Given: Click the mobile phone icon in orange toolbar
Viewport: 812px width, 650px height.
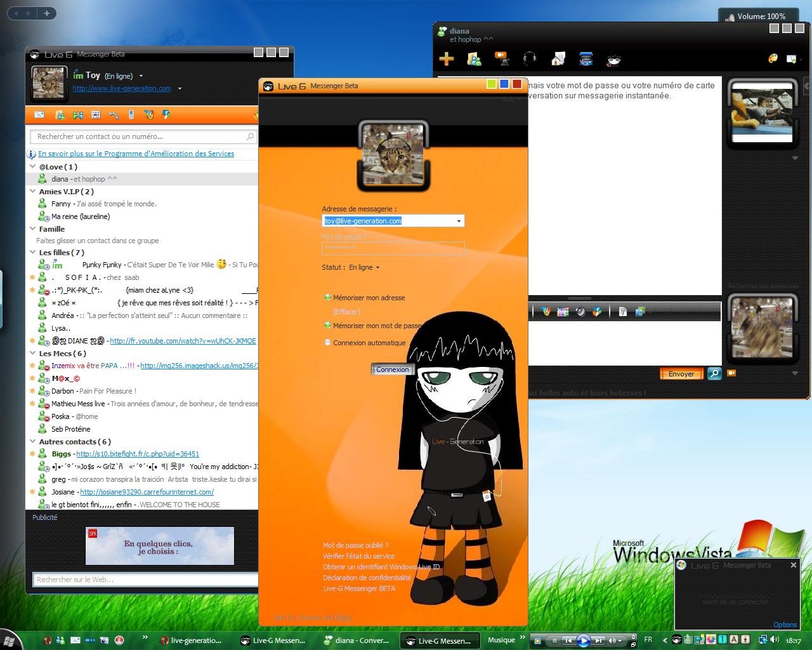Looking at the screenshot, I should [x=131, y=115].
